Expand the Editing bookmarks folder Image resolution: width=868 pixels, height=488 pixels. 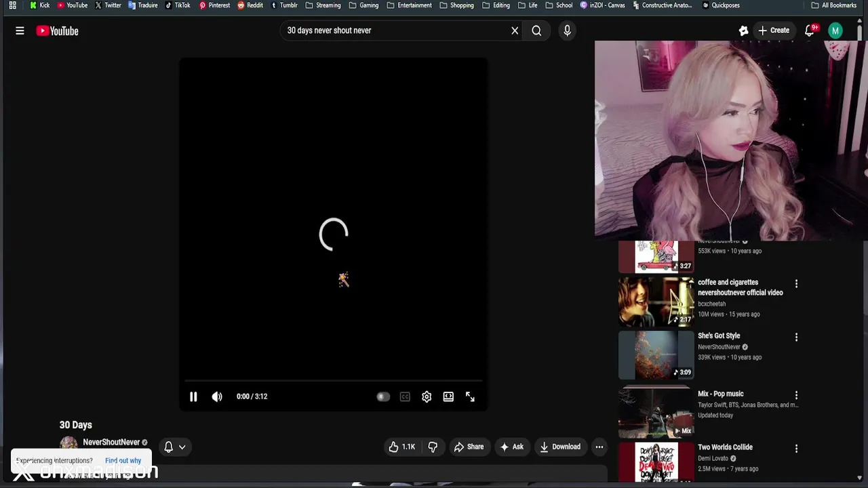pyautogui.click(x=496, y=5)
